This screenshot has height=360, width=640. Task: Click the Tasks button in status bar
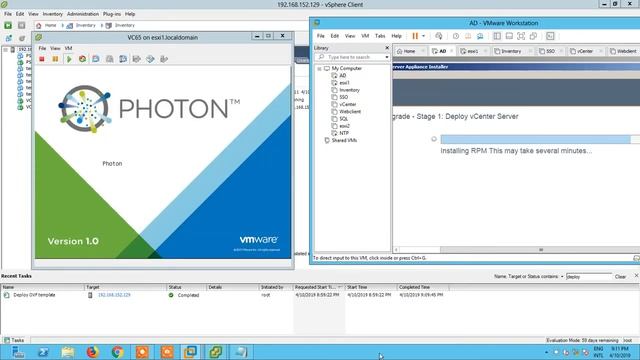15,340
